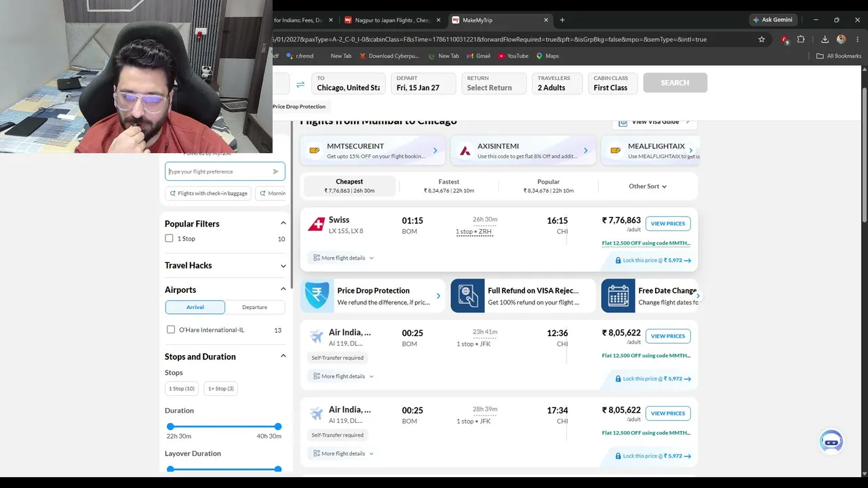This screenshot has height=488, width=868.
Task: Click the Layover Duration slider right handle
Action: [x=278, y=469]
